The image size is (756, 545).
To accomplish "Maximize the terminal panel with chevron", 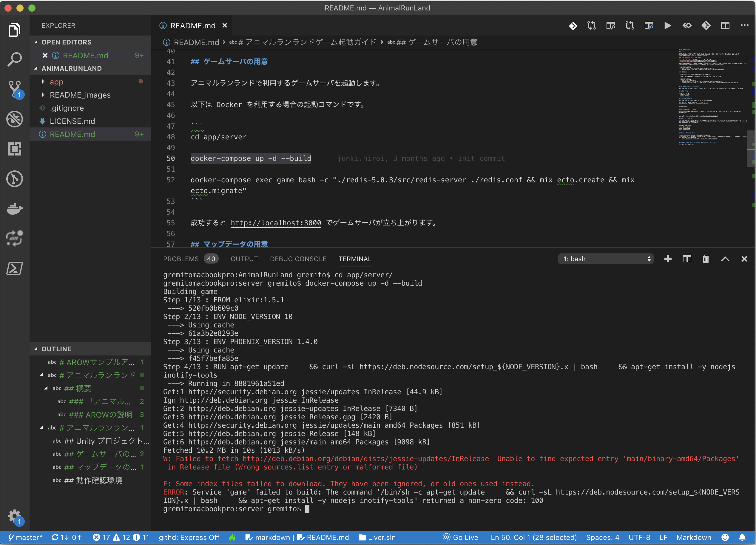I will tap(725, 259).
